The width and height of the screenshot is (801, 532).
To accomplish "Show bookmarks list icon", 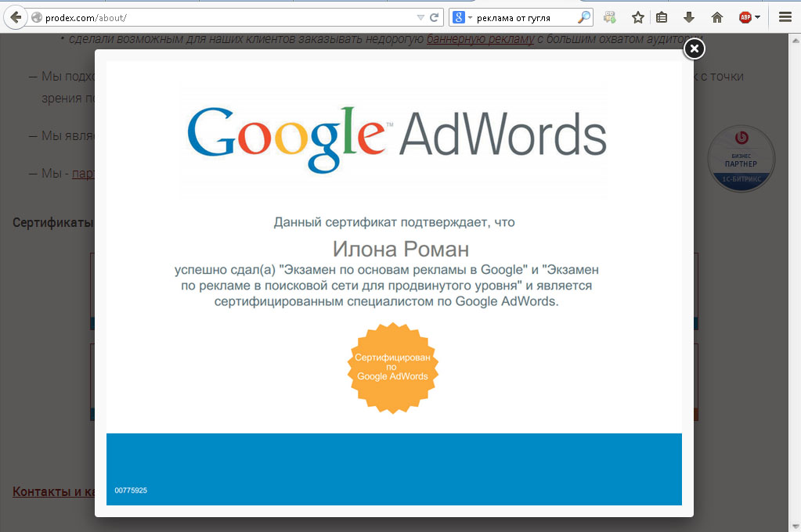I will click(x=662, y=18).
